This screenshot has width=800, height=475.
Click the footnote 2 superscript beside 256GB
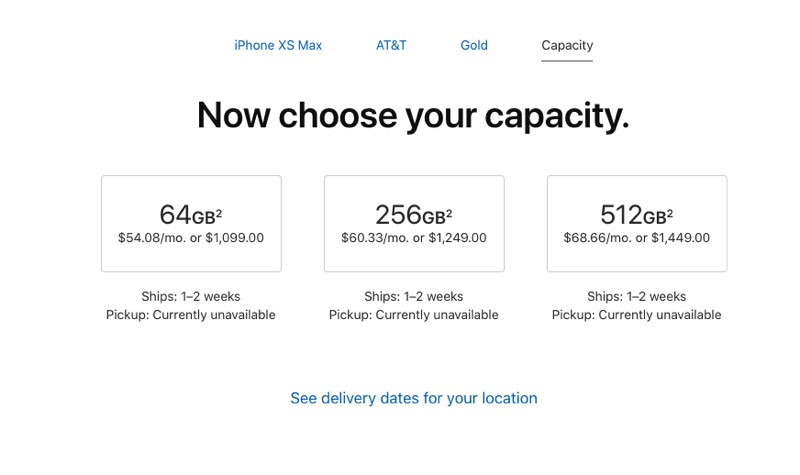(450, 212)
